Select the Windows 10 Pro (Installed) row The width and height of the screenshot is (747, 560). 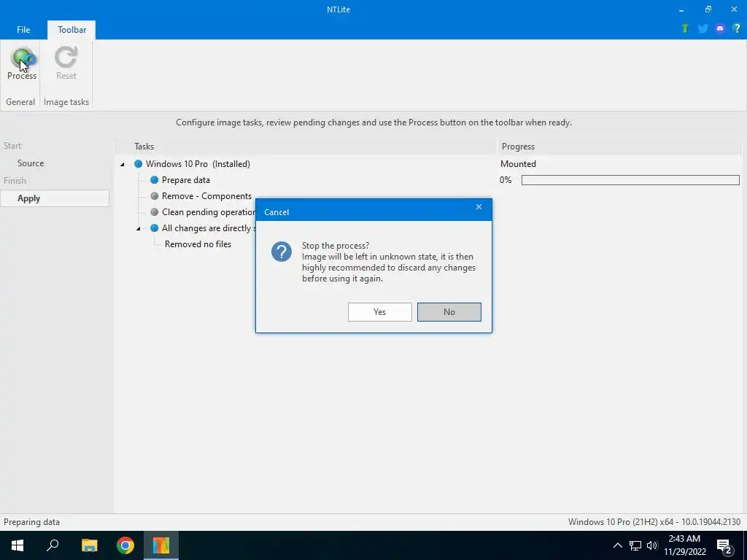[x=198, y=164]
